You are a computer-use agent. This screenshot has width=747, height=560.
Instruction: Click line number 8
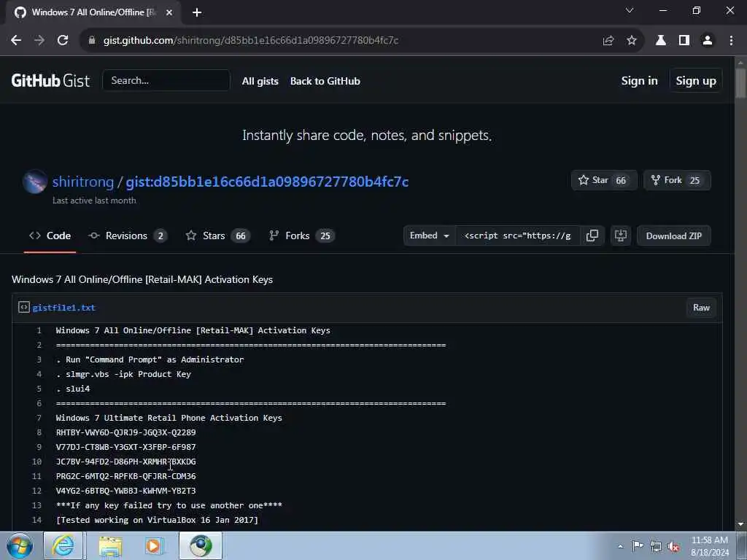pos(39,432)
